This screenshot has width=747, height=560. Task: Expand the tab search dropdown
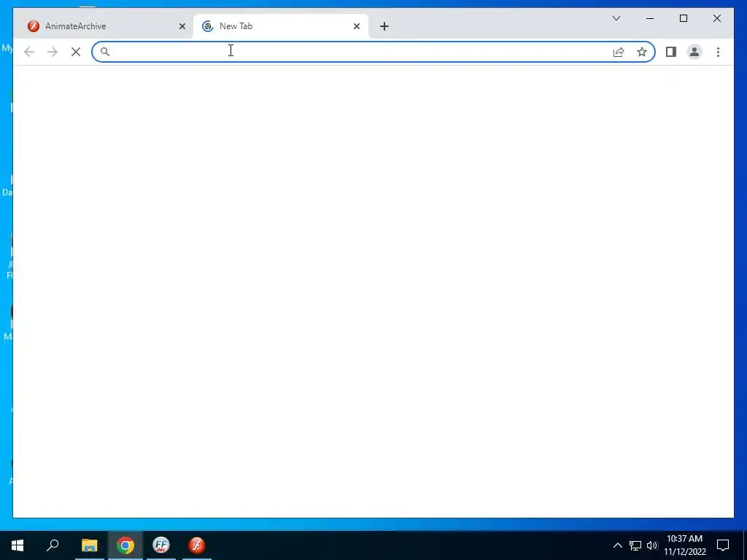coord(616,18)
